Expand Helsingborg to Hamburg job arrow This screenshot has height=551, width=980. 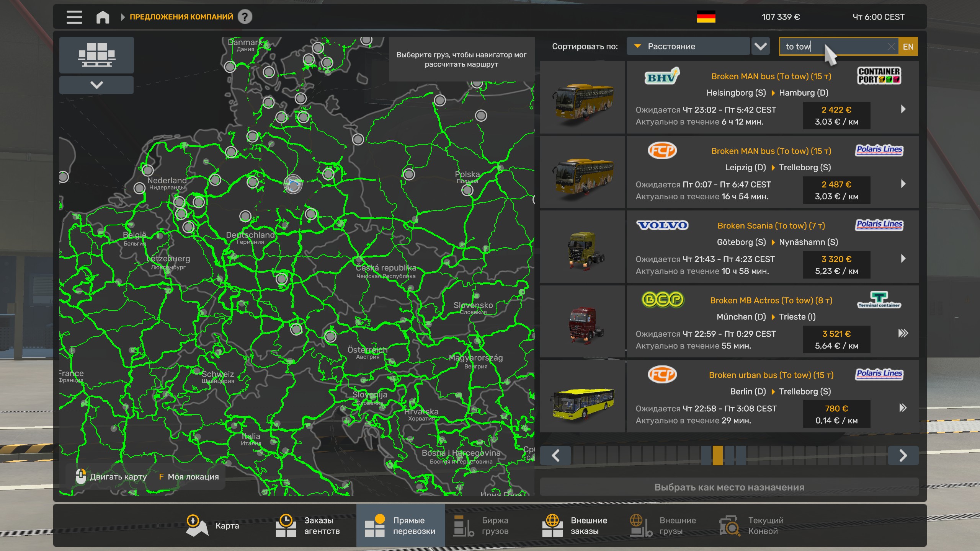pos(903,109)
